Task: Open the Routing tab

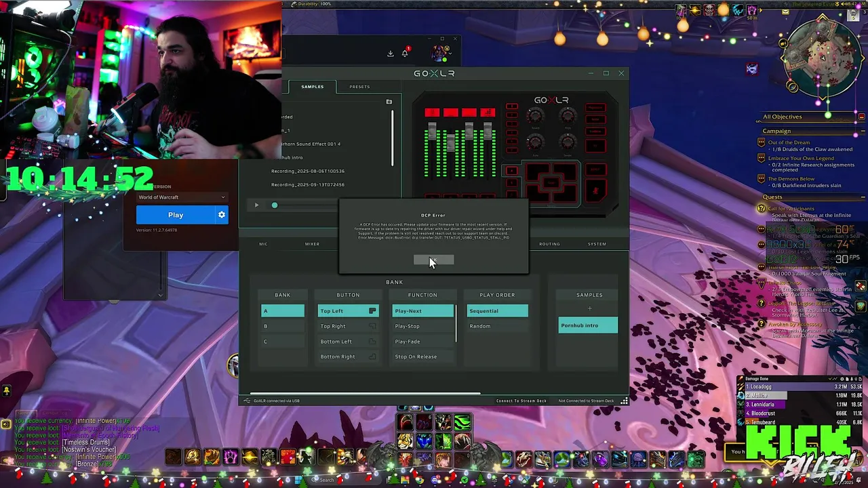Action: click(549, 244)
